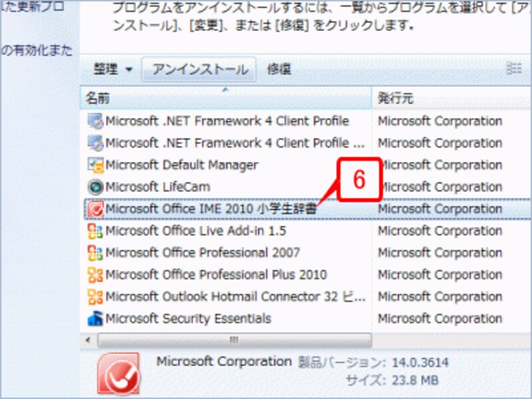Open the 整理 dropdown menu
Image resolution: width=532 pixels, height=399 pixels.
tap(109, 69)
